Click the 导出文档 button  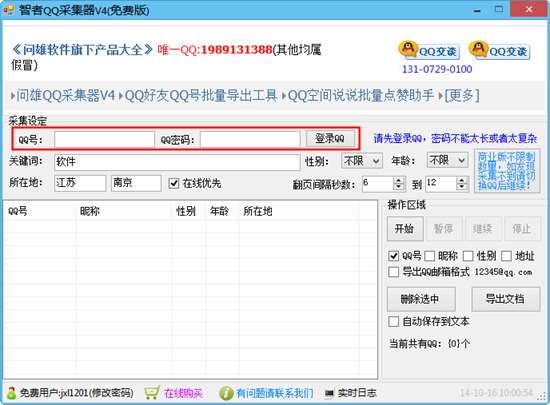click(505, 299)
